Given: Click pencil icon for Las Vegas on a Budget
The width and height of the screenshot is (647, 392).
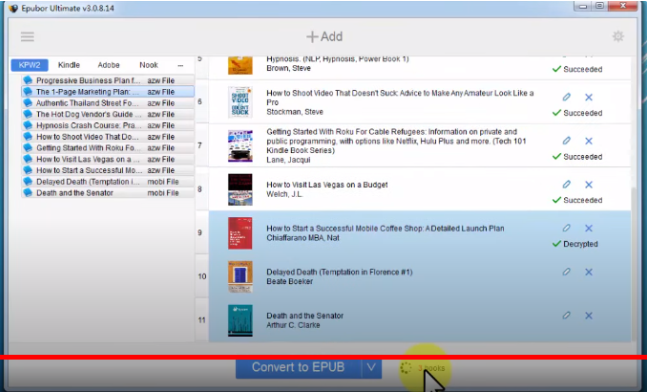Looking at the screenshot, I should click(x=567, y=184).
